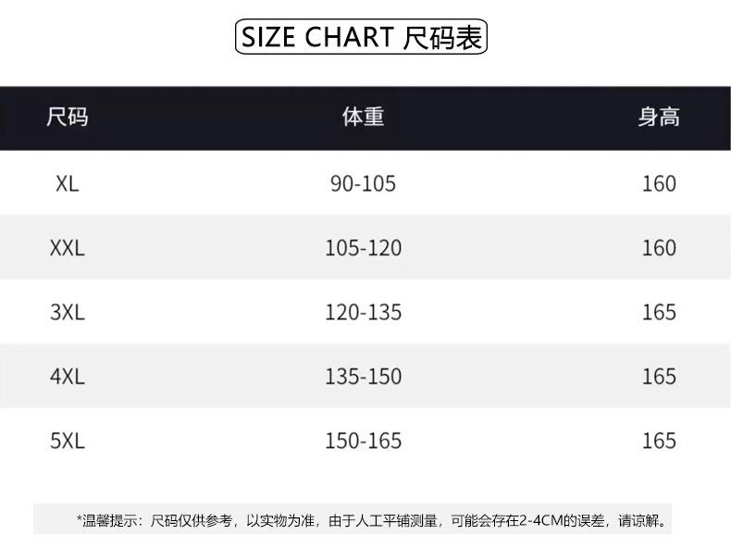Click height 160 in the XXL row
The image size is (731, 560).
tap(659, 248)
